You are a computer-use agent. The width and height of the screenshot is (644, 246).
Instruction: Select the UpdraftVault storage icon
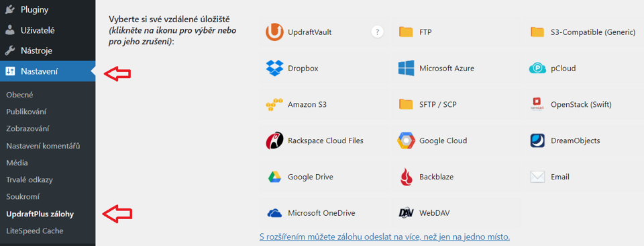tap(274, 32)
